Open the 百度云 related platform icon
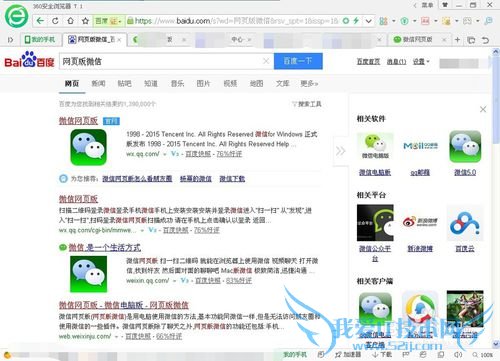500x361 pixels. (x=465, y=223)
